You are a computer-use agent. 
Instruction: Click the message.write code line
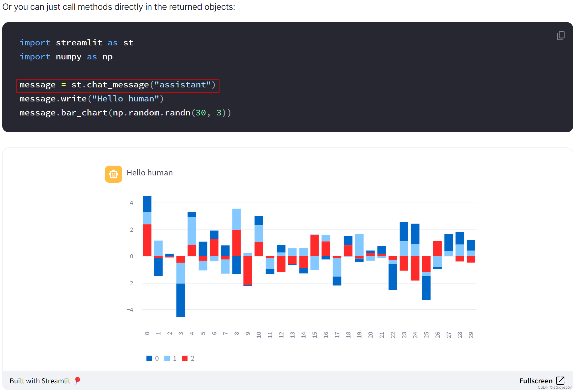[x=91, y=99]
